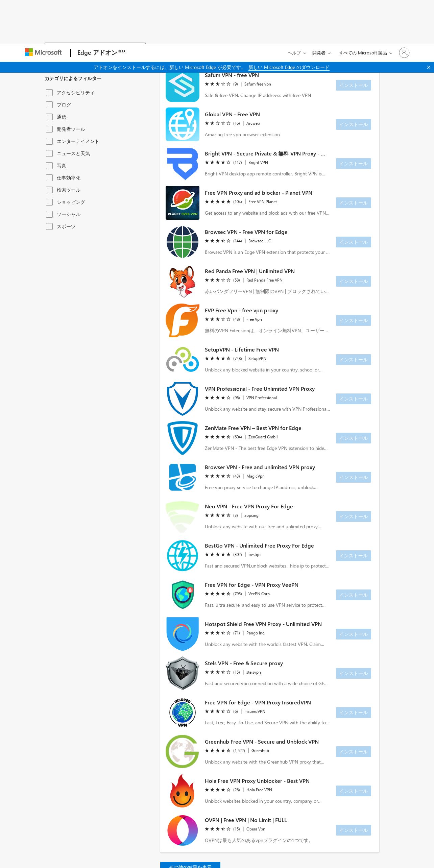This screenshot has height=868, width=434.
Task: Install Greenhub Free VPN
Action: coord(354,752)
